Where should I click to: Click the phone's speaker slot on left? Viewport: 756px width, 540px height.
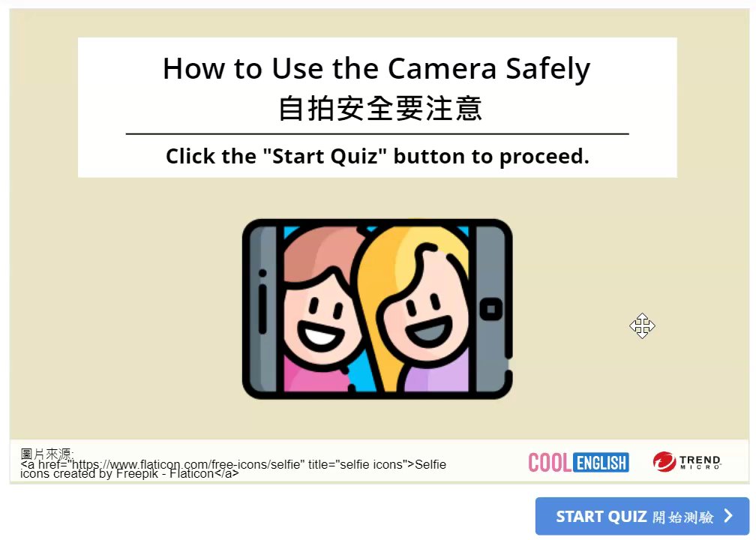click(262, 308)
